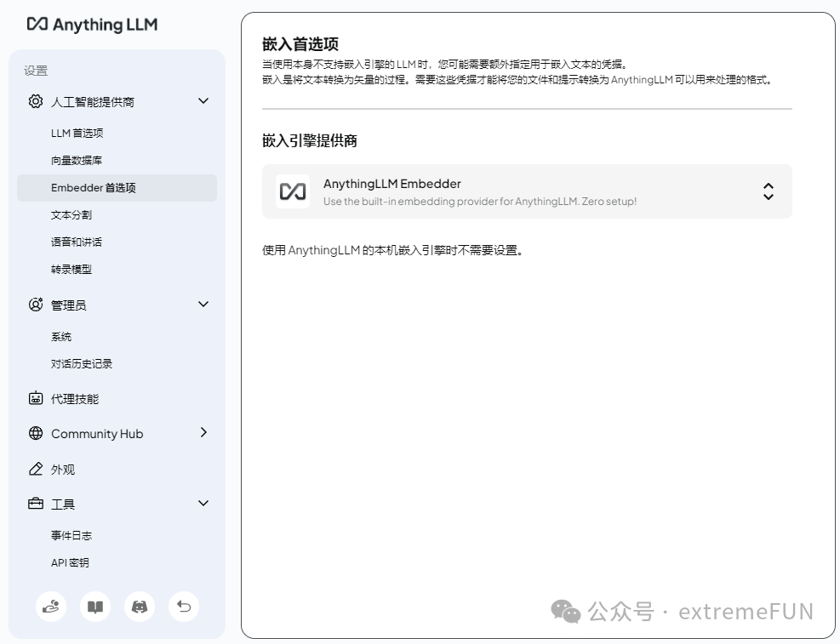Open 向量数据库 settings
Screen dimensions: 840x644
77,160
